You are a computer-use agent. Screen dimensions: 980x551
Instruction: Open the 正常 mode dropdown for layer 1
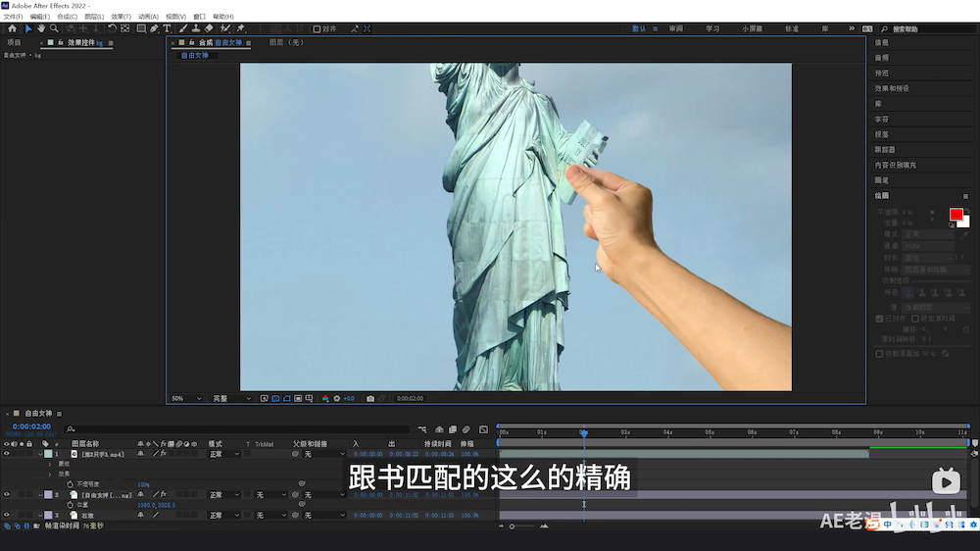point(223,454)
